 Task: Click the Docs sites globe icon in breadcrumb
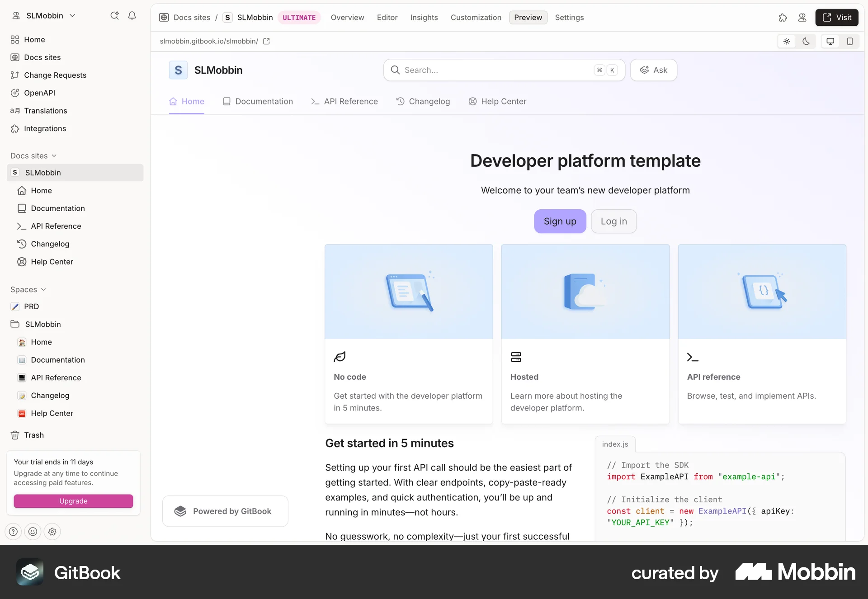click(x=164, y=18)
